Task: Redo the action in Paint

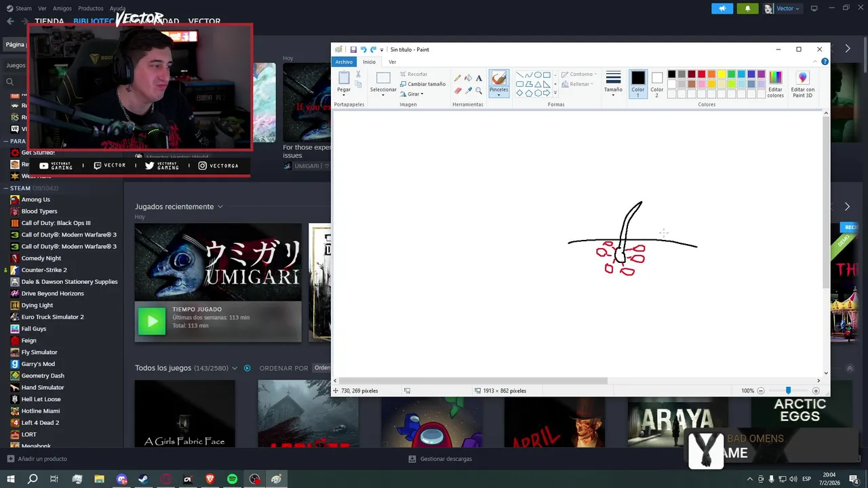Action: tap(372, 49)
